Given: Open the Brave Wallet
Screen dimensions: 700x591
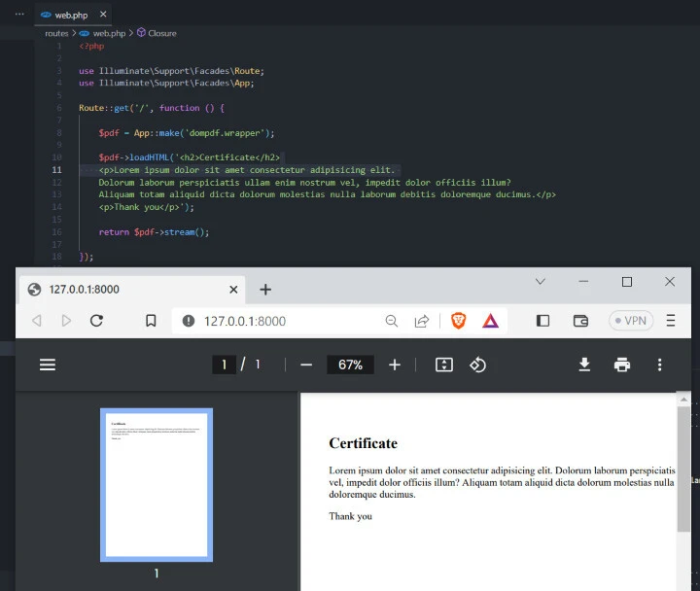Looking at the screenshot, I should tap(581, 321).
